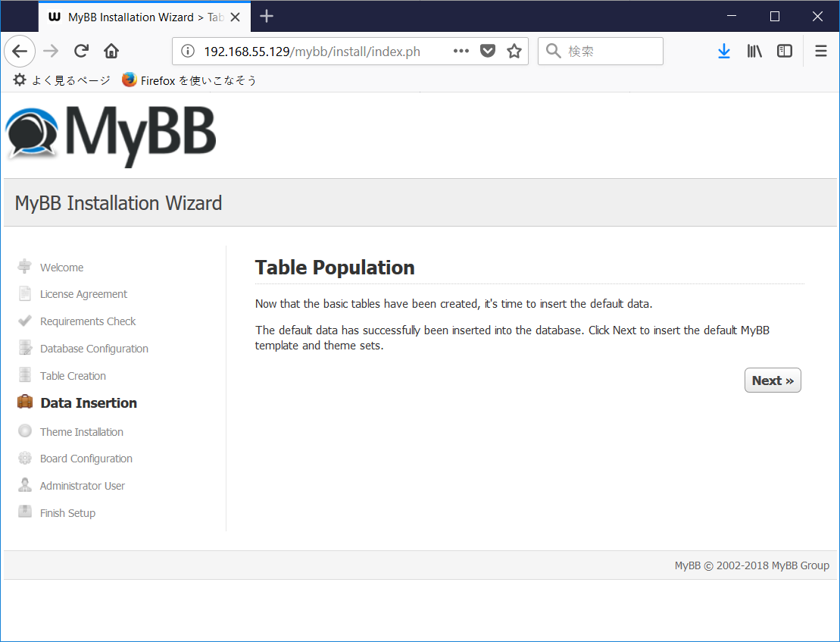Open the Firefox sidebar panel icon

[785, 51]
